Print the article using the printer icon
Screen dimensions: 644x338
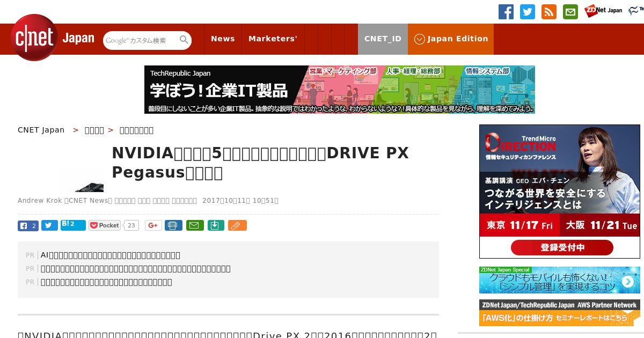click(x=173, y=225)
